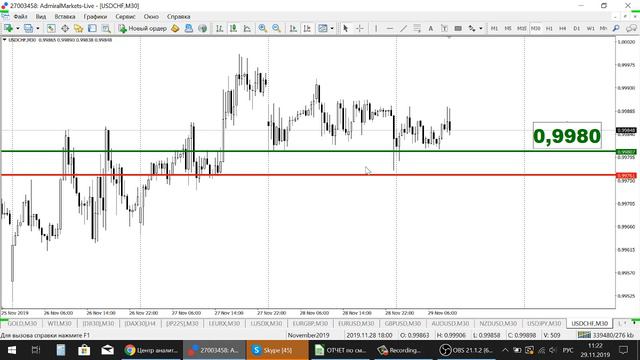The width and height of the screenshot is (640, 360).
Task: Switch to bar chart type
Action: tap(220, 28)
